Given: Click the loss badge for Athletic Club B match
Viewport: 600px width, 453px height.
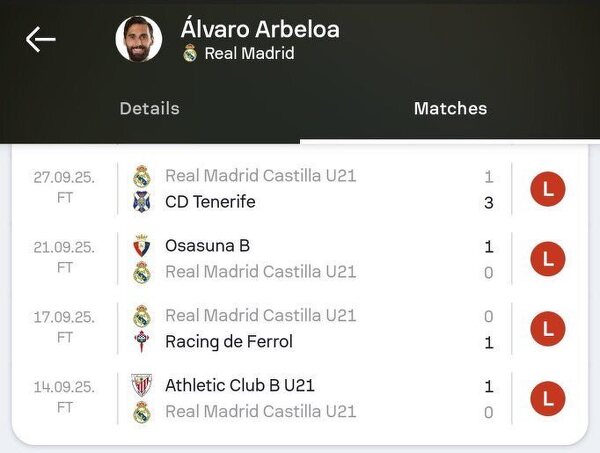Looking at the screenshot, I should coord(547,398).
